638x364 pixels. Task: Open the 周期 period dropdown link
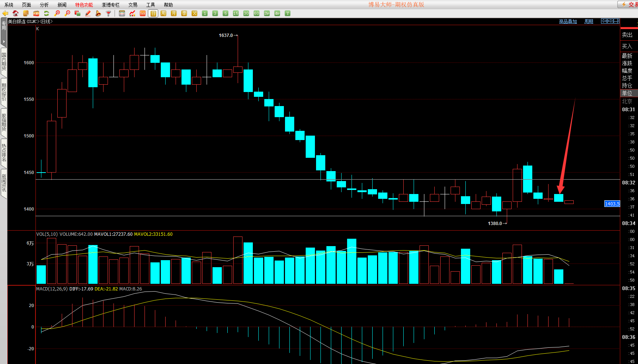[x=588, y=21]
